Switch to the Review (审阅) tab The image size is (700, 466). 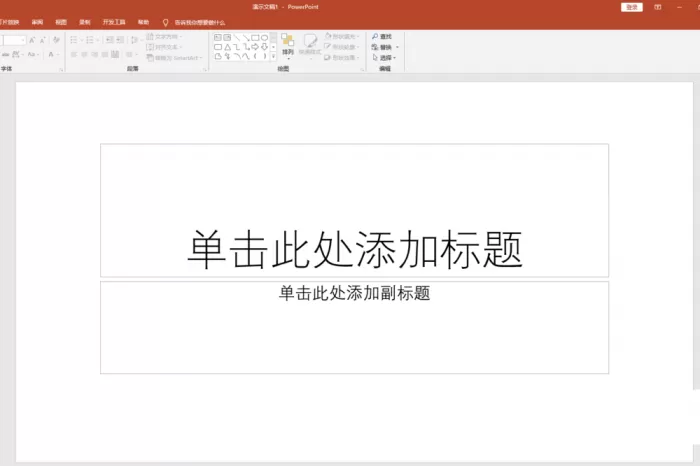38,22
